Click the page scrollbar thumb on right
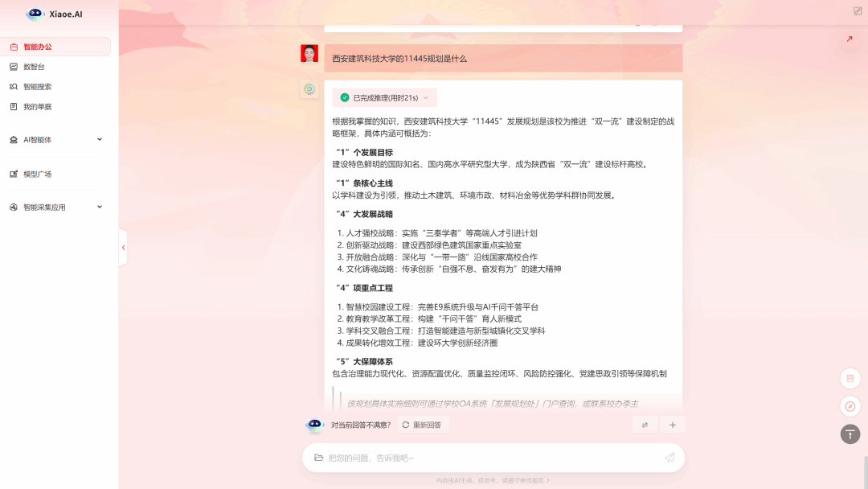 click(866, 472)
